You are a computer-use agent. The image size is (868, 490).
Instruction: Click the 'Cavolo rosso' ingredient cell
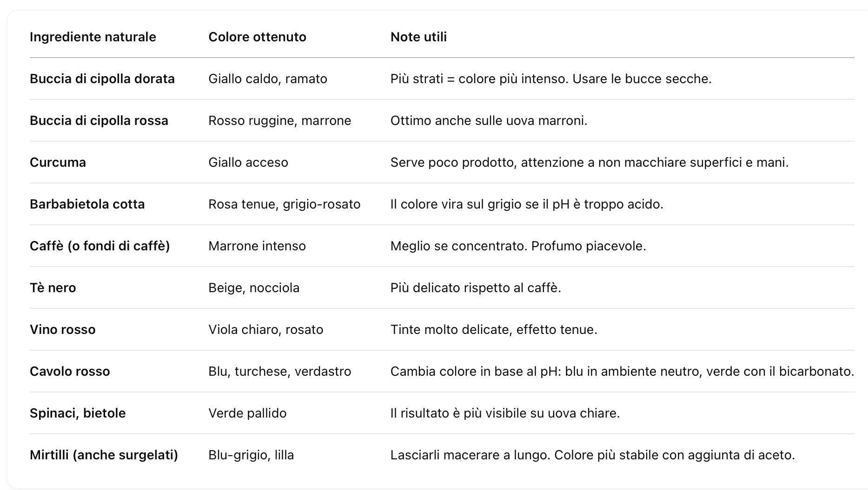coord(70,372)
